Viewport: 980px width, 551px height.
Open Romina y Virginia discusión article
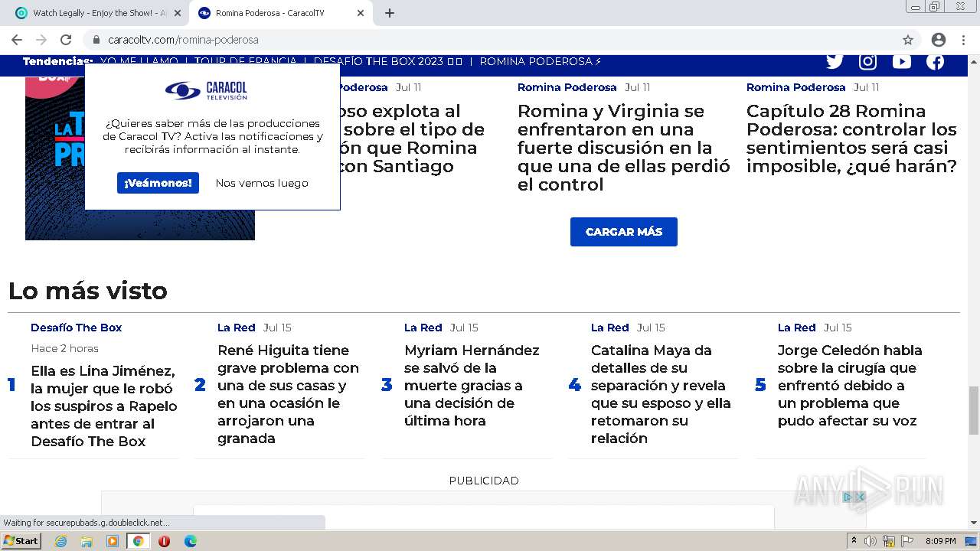coord(624,148)
